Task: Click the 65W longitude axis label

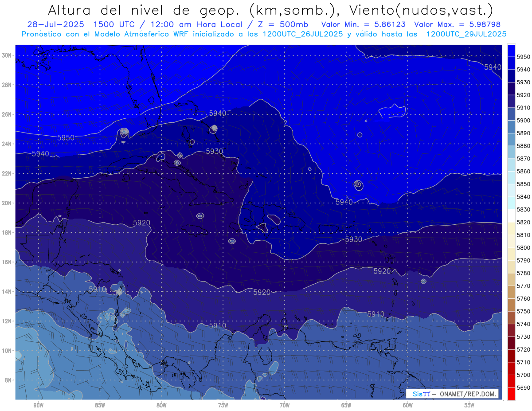Action: pos(346,405)
